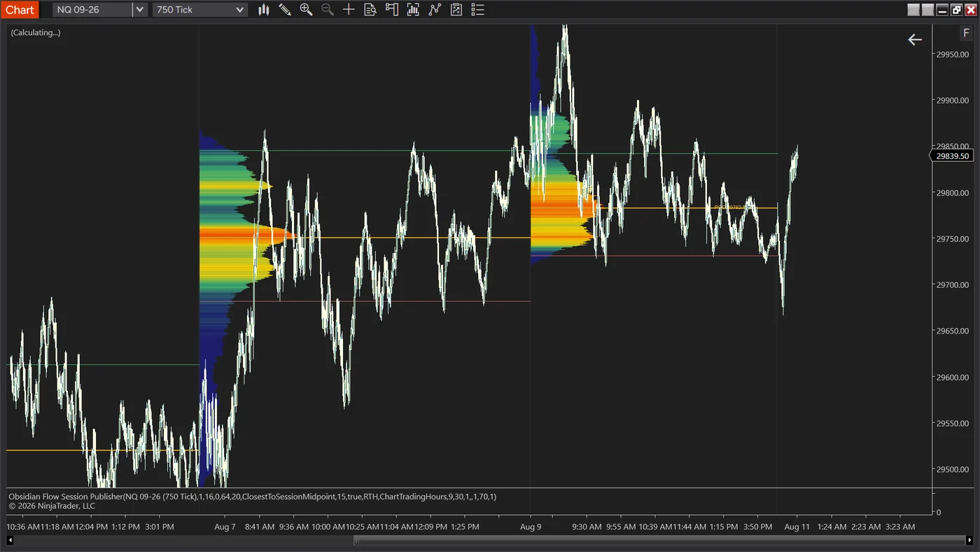Click the F fixed-scale button on price axis
This screenshot has width=980, height=552.
point(966,34)
